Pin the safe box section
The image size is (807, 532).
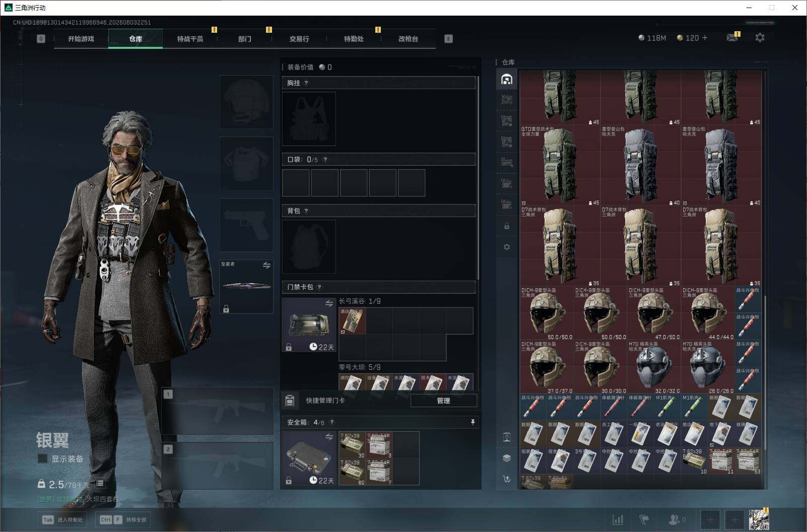point(473,422)
